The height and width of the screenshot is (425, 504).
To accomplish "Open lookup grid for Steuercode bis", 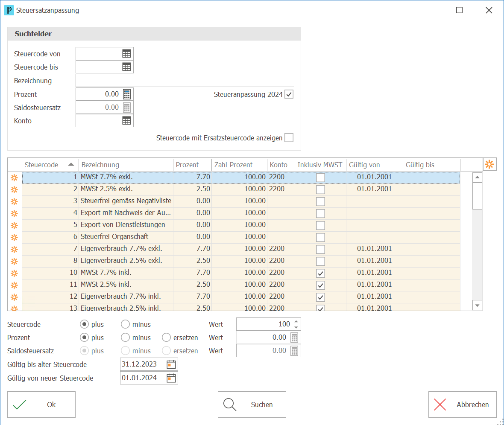I will pos(126,67).
